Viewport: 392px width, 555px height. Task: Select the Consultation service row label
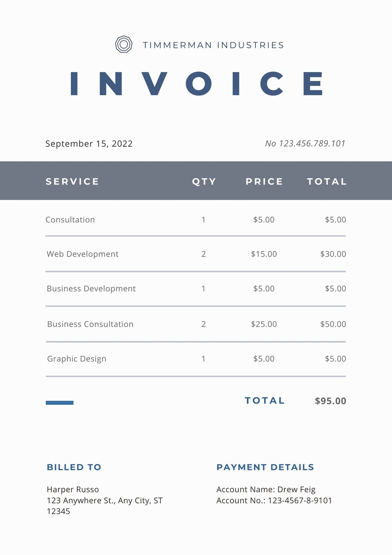70,220
